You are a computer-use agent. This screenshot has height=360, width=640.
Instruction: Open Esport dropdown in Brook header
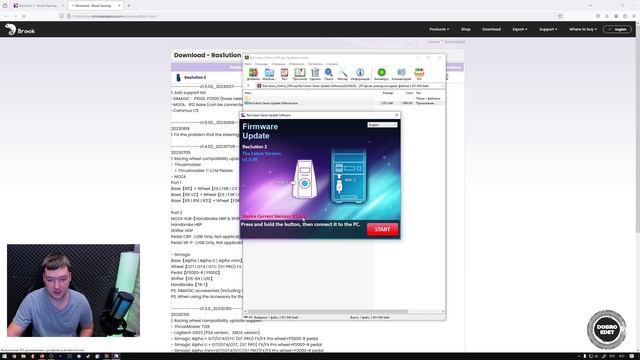(520, 29)
